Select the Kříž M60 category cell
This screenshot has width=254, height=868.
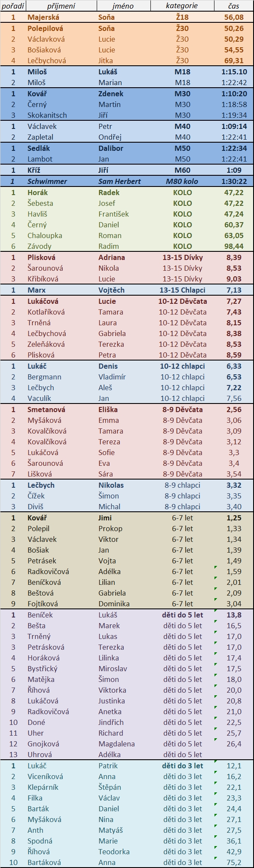click(x=182, y=170)
